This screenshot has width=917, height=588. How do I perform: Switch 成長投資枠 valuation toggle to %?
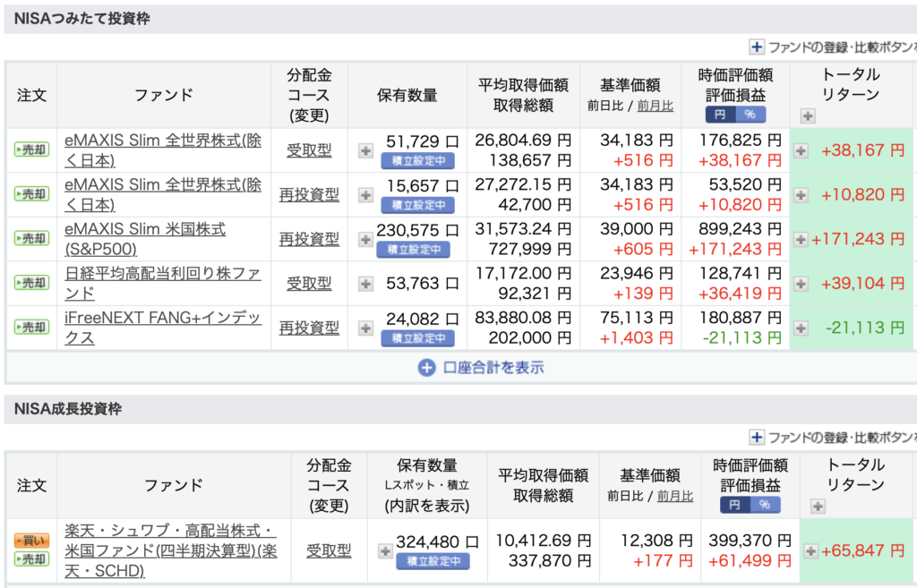765,505
